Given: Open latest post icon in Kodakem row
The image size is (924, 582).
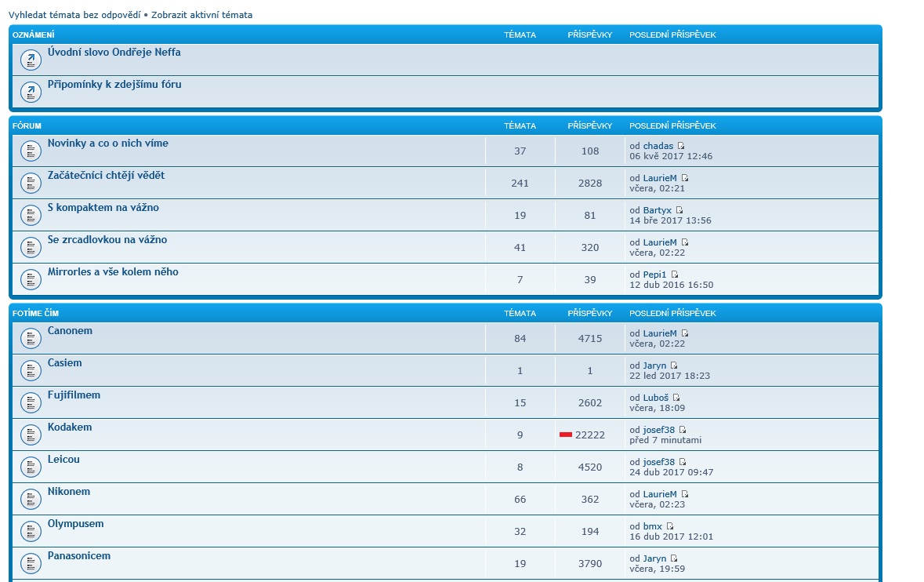Looking at the screenshot, I should click(683, 430).
